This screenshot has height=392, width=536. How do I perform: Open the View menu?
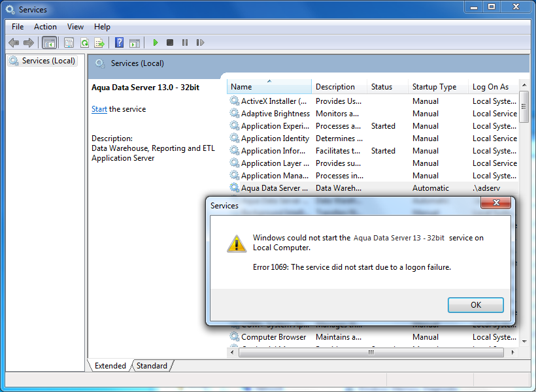tap(75, 27)
